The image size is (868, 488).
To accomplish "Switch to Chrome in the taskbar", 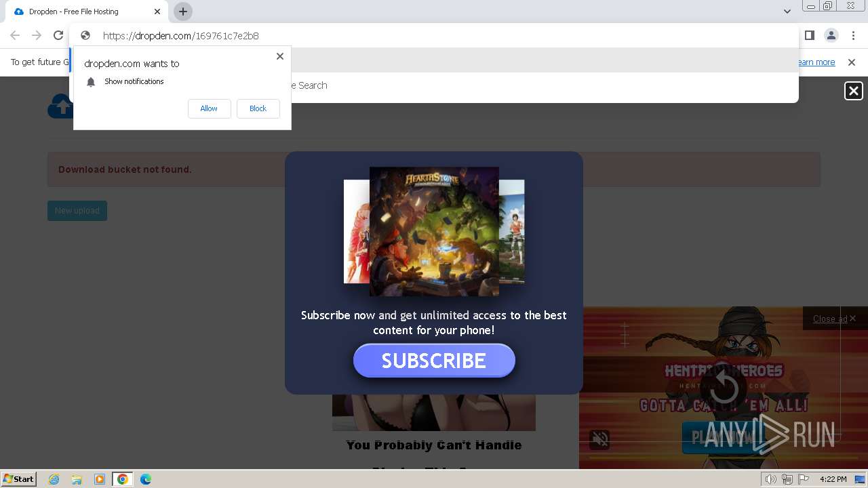I will [123, 479].
